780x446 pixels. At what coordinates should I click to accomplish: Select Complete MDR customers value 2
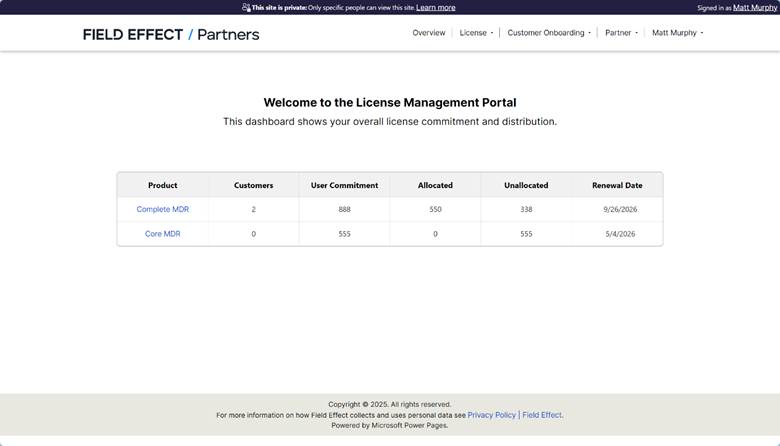pos(254,209)
